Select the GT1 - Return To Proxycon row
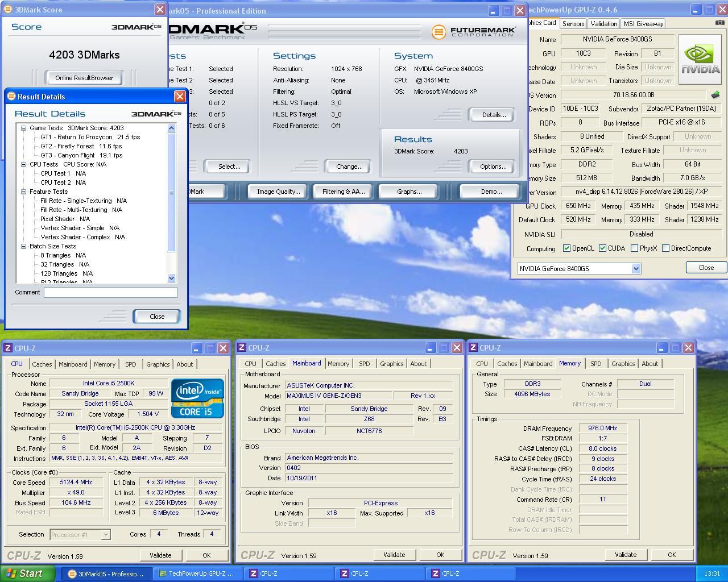This screenshot has height=582, width=728. (90, 137)
